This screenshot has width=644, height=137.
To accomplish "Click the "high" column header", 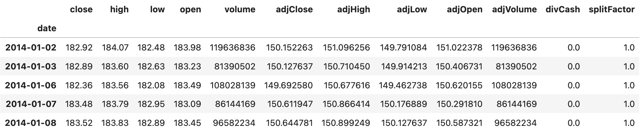I will 119,10.
